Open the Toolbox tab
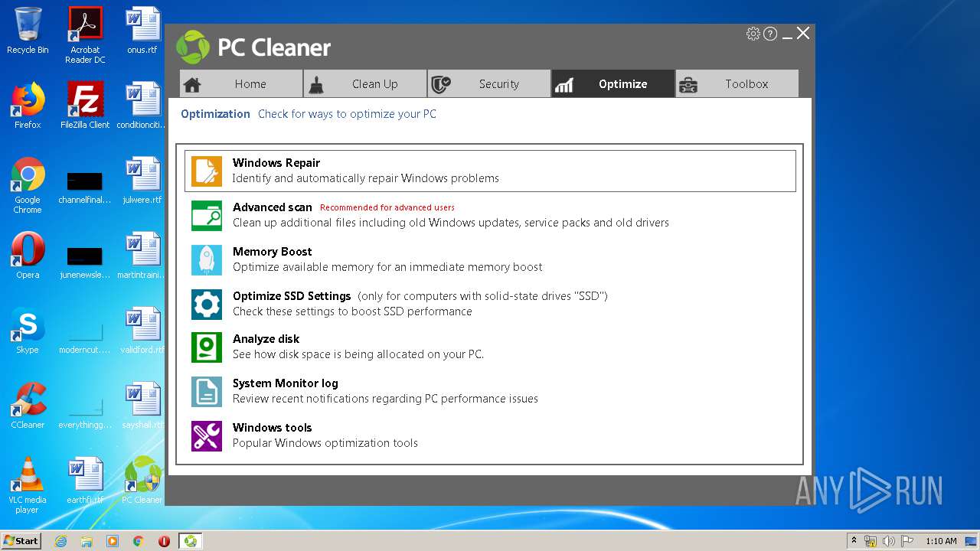 (x=737, y=84)
